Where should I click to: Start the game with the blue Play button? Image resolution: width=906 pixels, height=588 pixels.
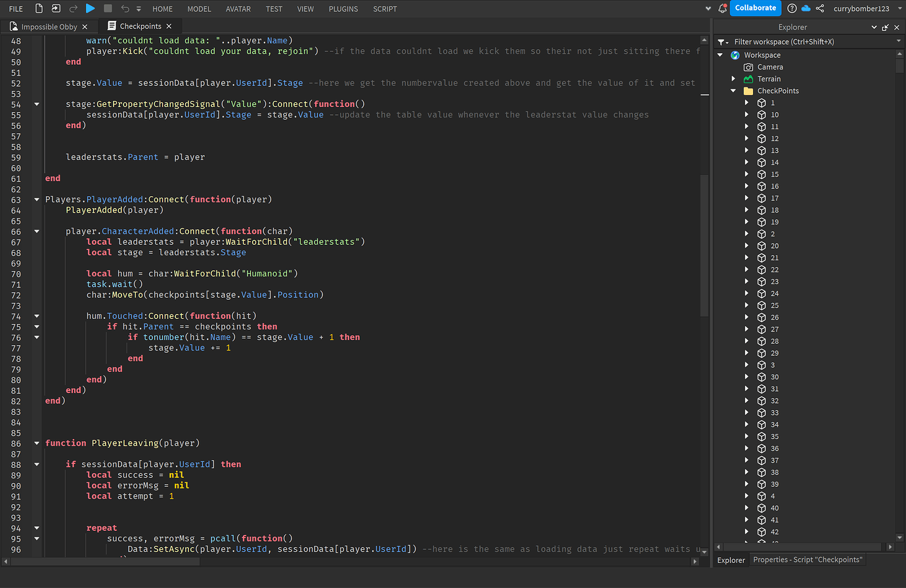coord(91,9)
